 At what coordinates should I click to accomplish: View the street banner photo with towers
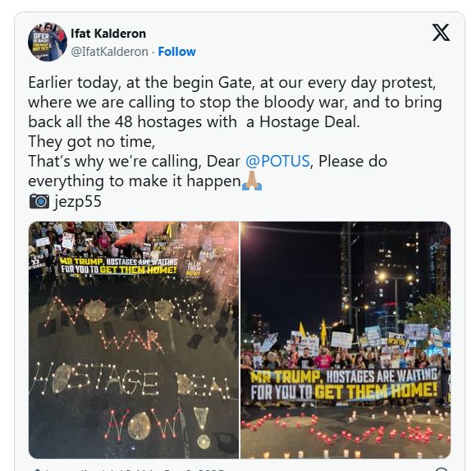coord(346,340)
